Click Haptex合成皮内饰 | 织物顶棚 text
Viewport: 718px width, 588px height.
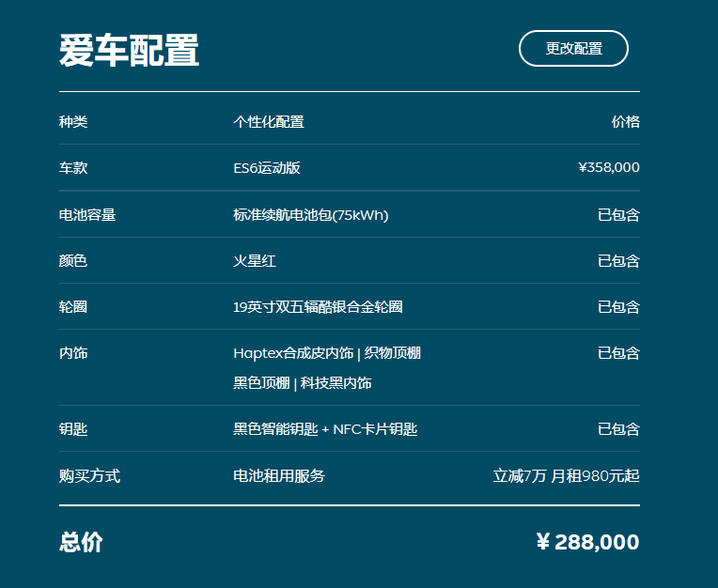pyautogui.click(x=327, y=353)
